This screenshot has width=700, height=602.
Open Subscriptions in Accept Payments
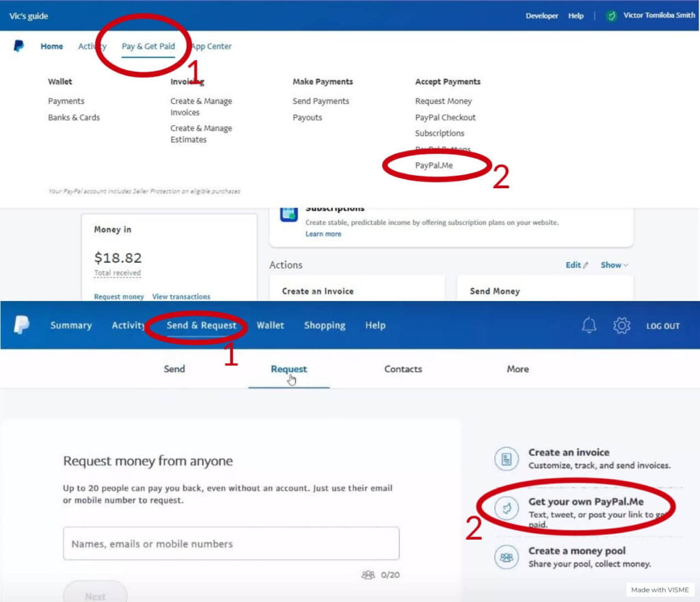(440, 133)
